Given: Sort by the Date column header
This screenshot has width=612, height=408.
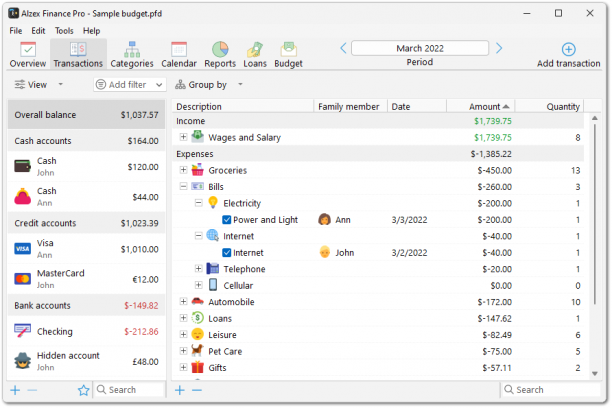Looking at the screenshot, I should coord(417,106).
